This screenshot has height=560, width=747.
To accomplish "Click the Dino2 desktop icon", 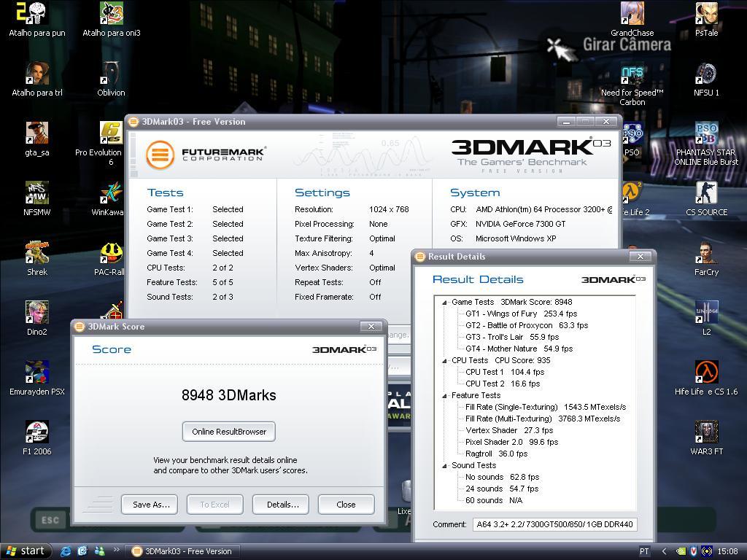I will tap(37, 319).
